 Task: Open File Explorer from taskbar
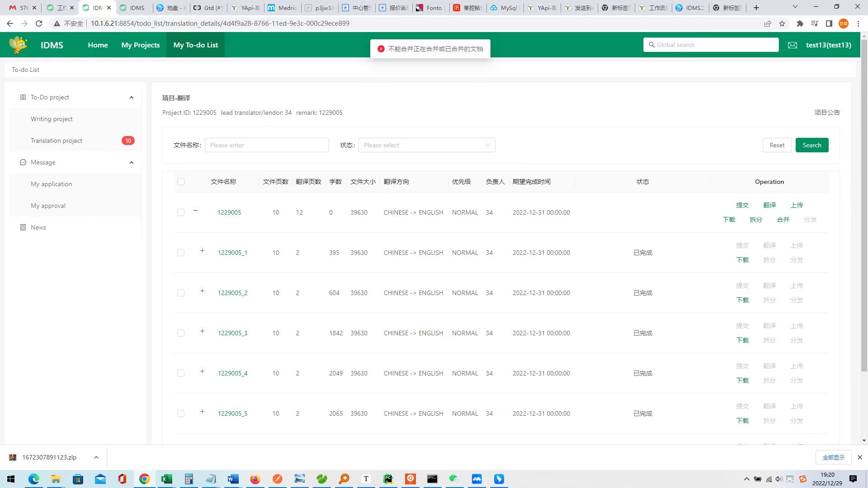(x=56, y=479)
